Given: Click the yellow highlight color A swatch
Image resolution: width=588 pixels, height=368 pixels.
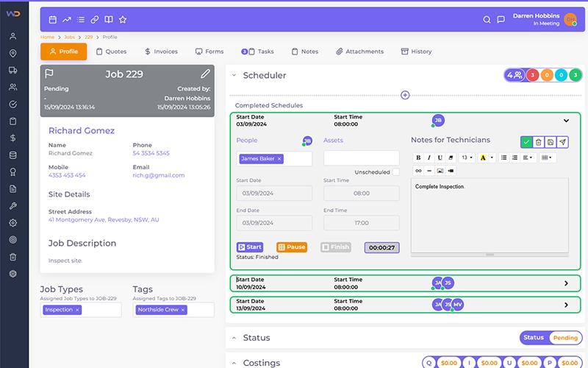Looking at the screenshot, I should [x=483, y=158].
